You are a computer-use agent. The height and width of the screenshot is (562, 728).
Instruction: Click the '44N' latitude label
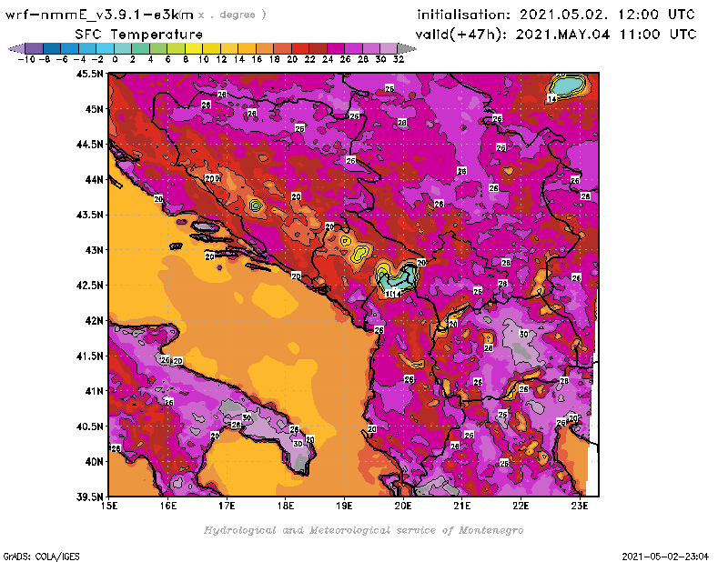[x=95, y=179]
